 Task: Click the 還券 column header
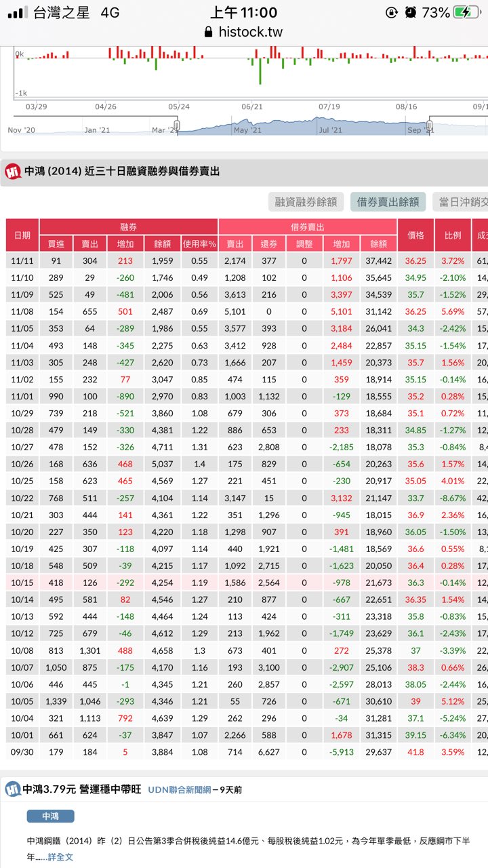click(x=269, y=244)
